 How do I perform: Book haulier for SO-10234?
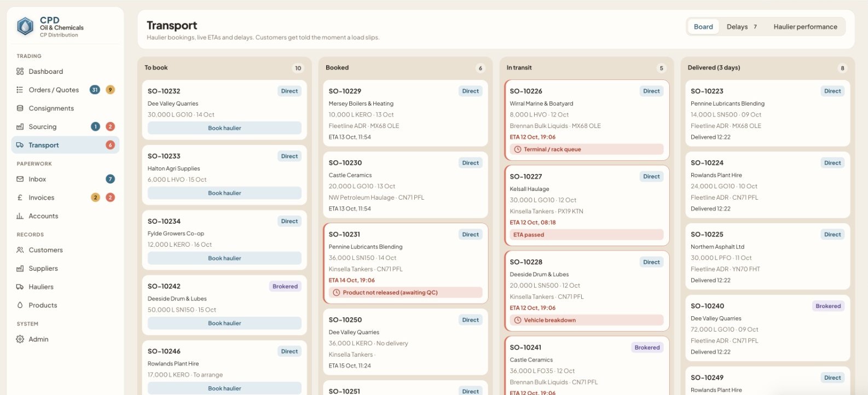point(224,258)
